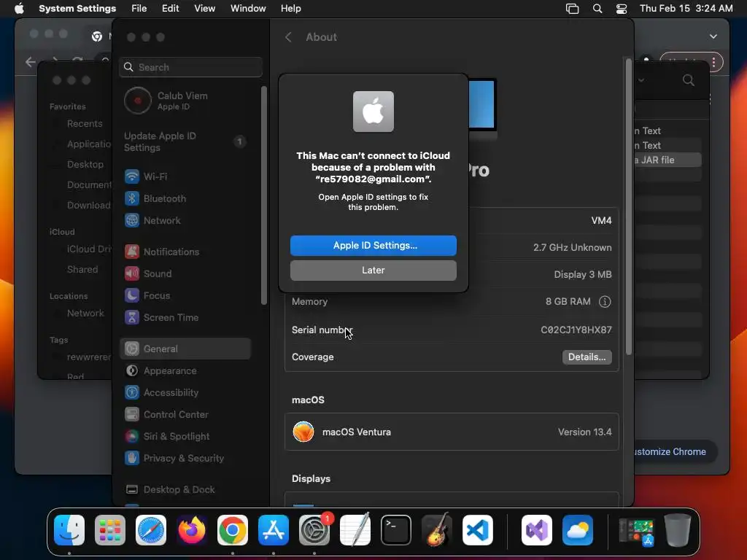Screen dimensions: 747x560
Task: Launch Safari from the Dock
Action: [x=151, y=530]
